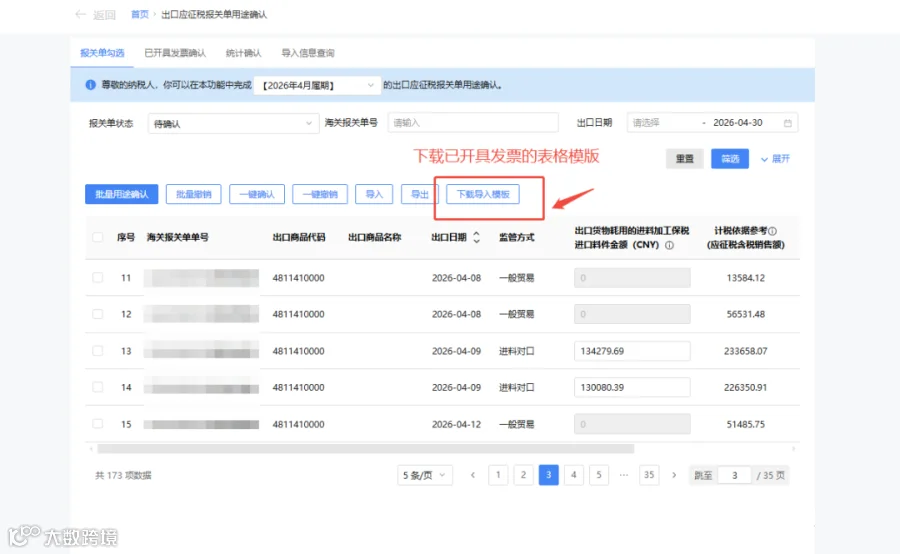Viewport: 900px width, 554px height.
Task: Click the 重置 button
Action: 685,158
